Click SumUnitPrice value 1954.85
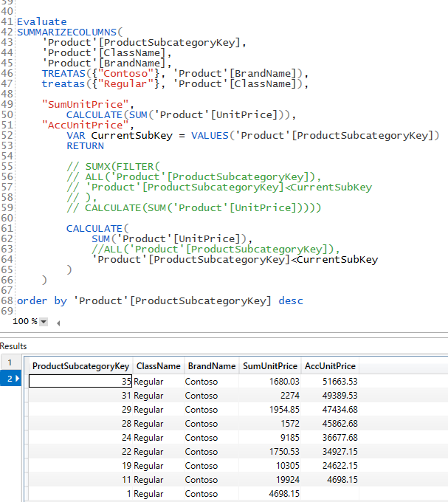The image size is (448, 502). click(284, 410)
